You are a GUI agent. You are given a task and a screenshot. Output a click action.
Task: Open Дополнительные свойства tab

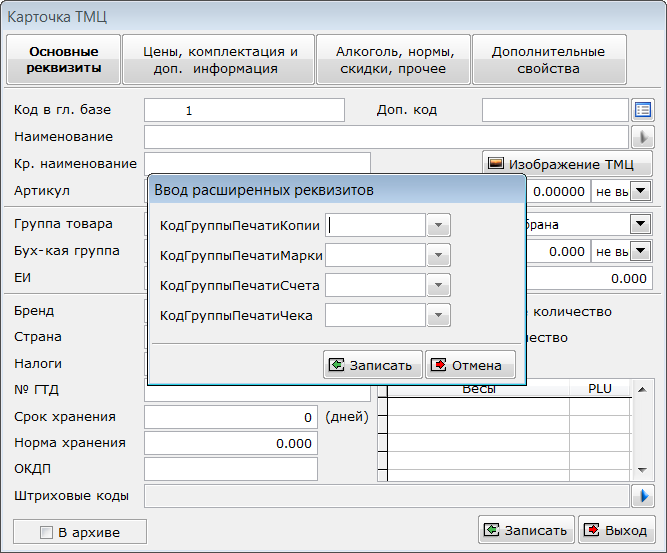point(549,60)
